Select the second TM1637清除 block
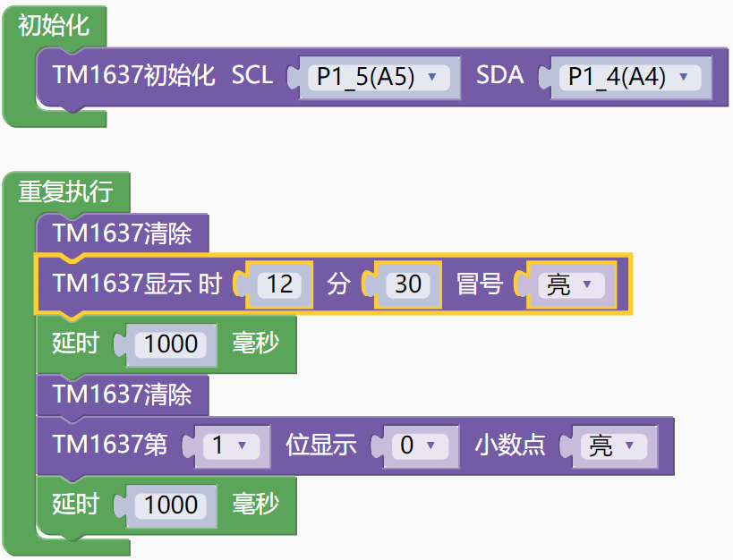733x560 pixels. coord(123,394)
